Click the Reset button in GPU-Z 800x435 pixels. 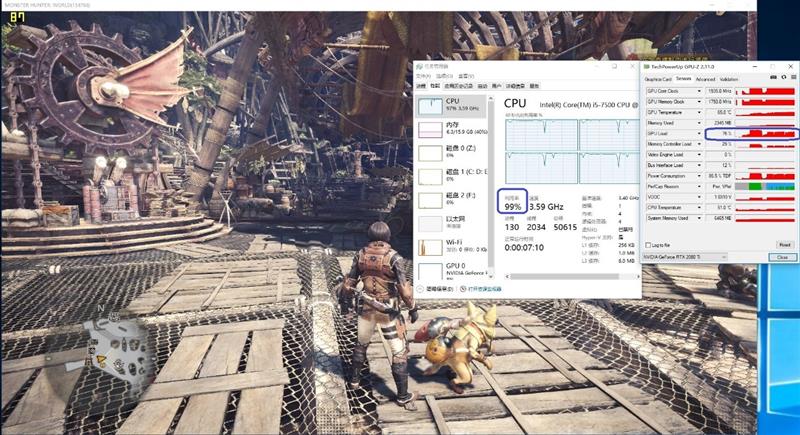[x=784, y=245]
